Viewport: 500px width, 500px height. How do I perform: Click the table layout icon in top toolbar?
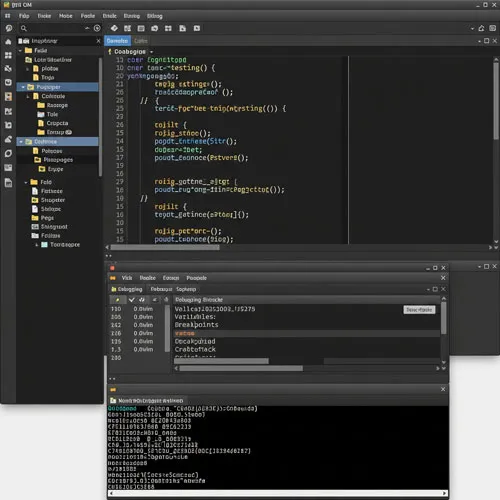pyautogui.click(x=141, y=28)
